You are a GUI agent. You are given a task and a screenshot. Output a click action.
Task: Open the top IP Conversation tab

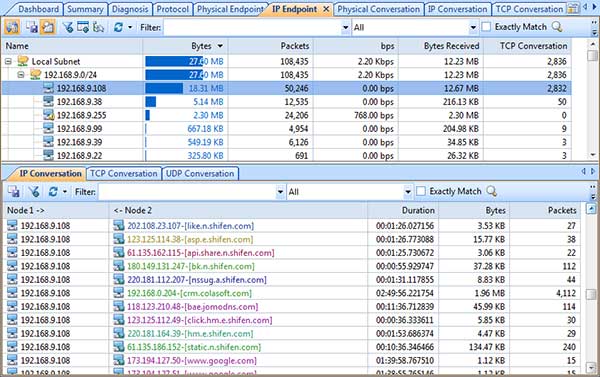point(457,9)
